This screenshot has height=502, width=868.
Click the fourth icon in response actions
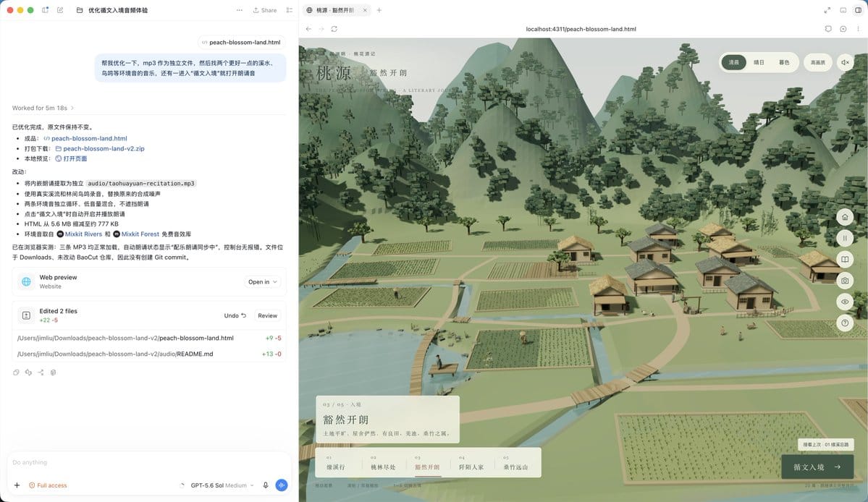coord(53,372)
